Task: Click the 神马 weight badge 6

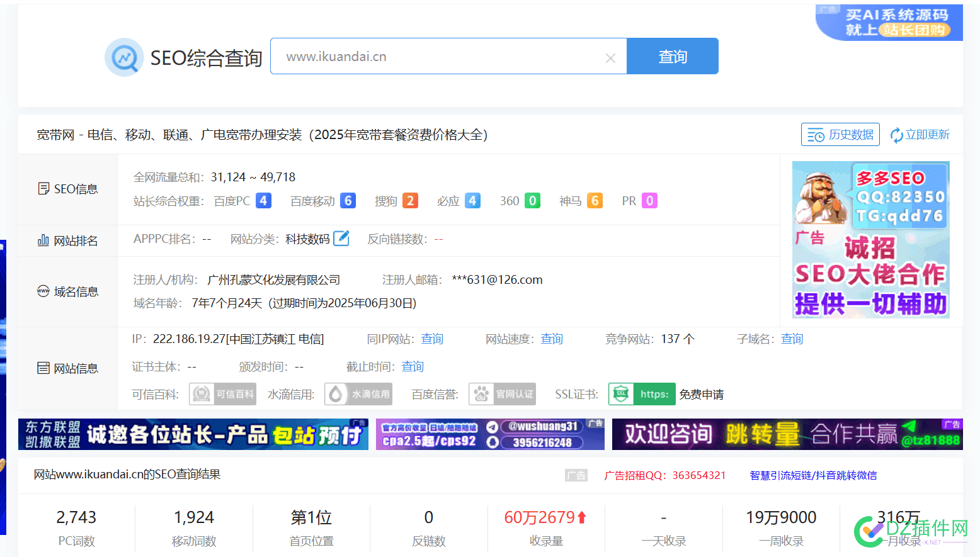Action: pos(595,201)
